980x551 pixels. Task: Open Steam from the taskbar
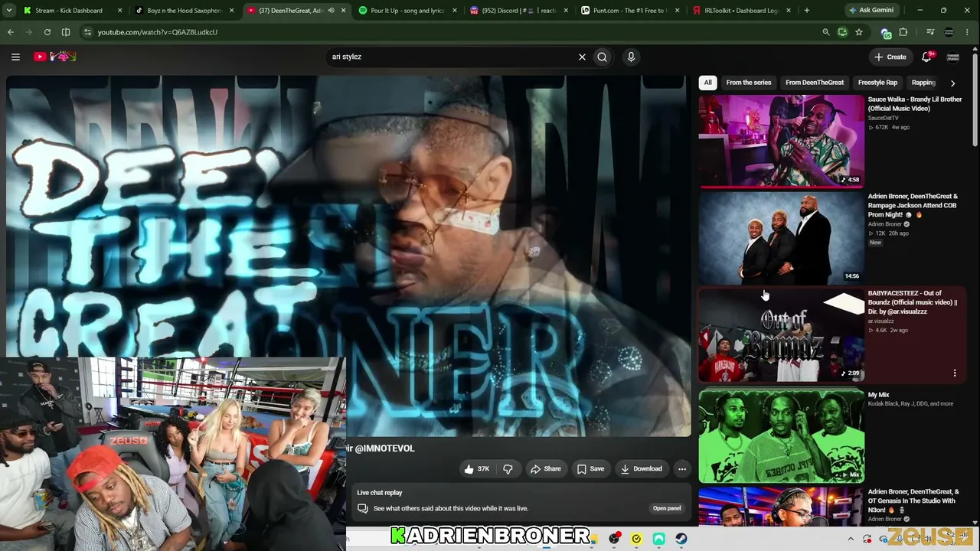[681, 539]
